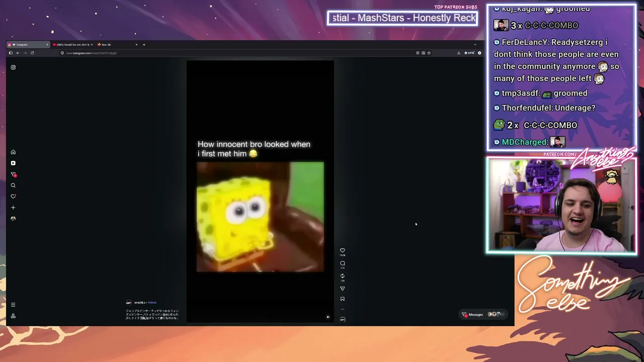Viewport: 644px width, 362px height.
Task: Toggle reel sound with the speaker button
Action: pyautogui.click(x=328, y=317)
